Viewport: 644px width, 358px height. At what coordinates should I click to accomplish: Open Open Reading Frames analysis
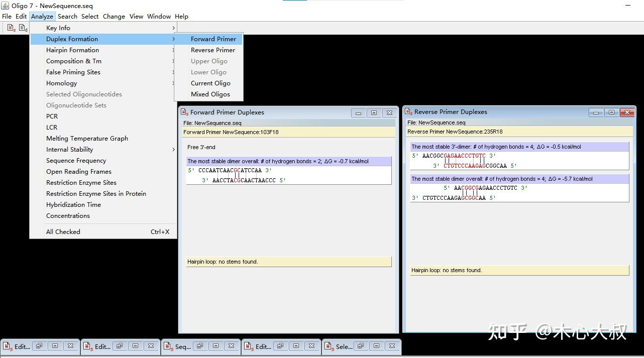click(x=103, y=172)
